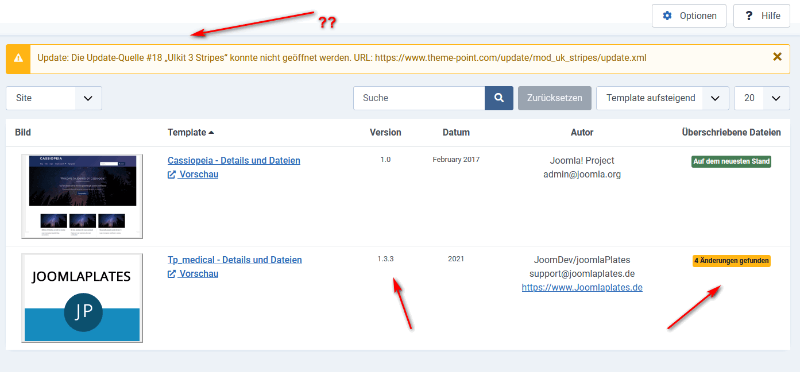Click the Bild column header
The height and width of the screenshot is (372, 800).
click(x=23, y=133)
